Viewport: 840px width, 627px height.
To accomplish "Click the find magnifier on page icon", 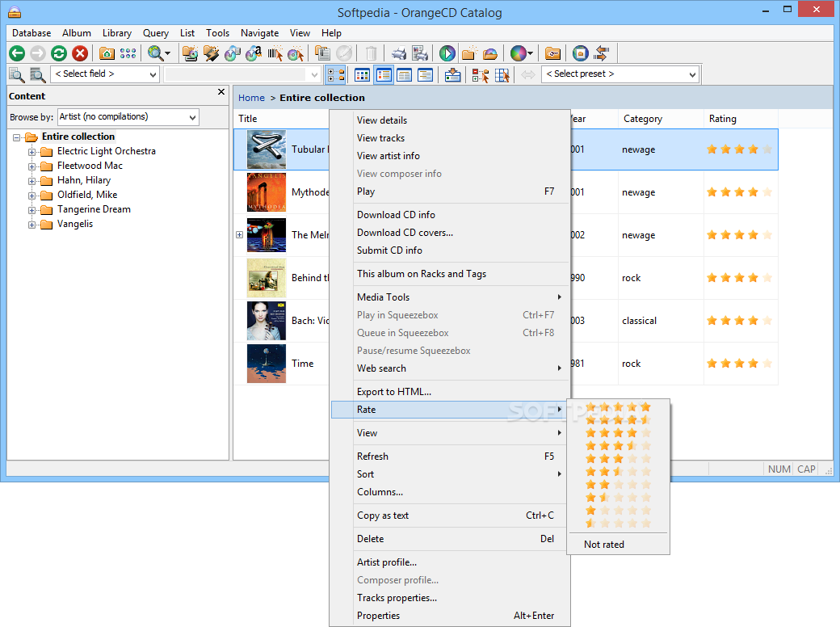I will coord(17,74).
